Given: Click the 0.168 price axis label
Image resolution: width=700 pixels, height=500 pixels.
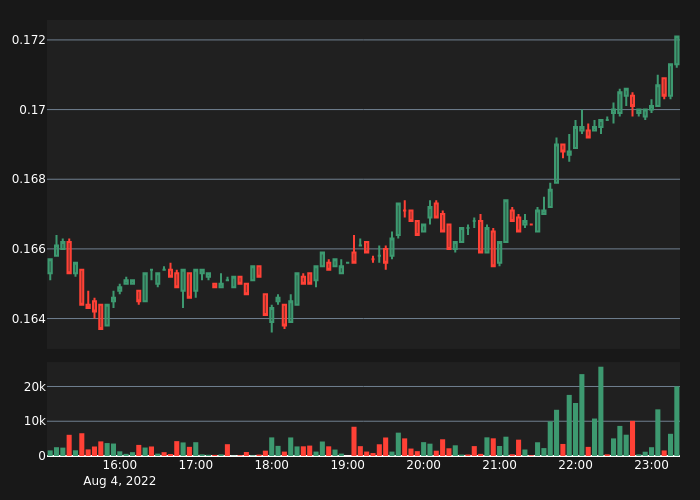Looking at the screenshot, I should [x=29, y=179].
